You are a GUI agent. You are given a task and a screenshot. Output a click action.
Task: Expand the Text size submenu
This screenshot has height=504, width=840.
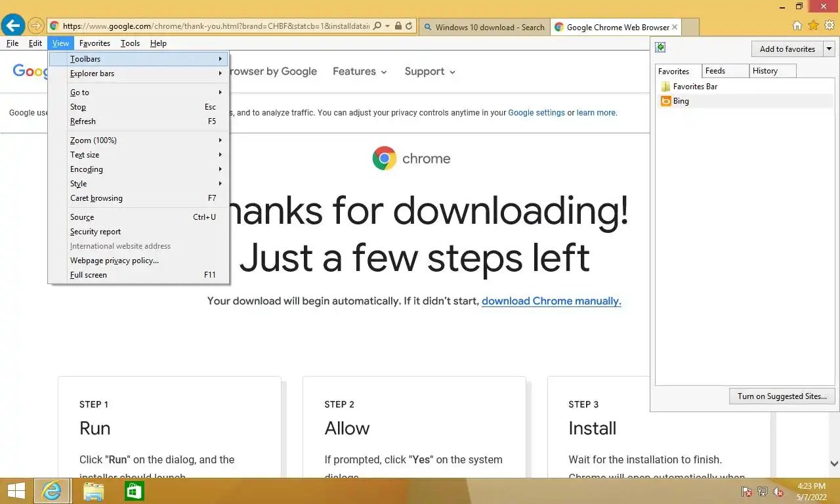click(139, 155)
